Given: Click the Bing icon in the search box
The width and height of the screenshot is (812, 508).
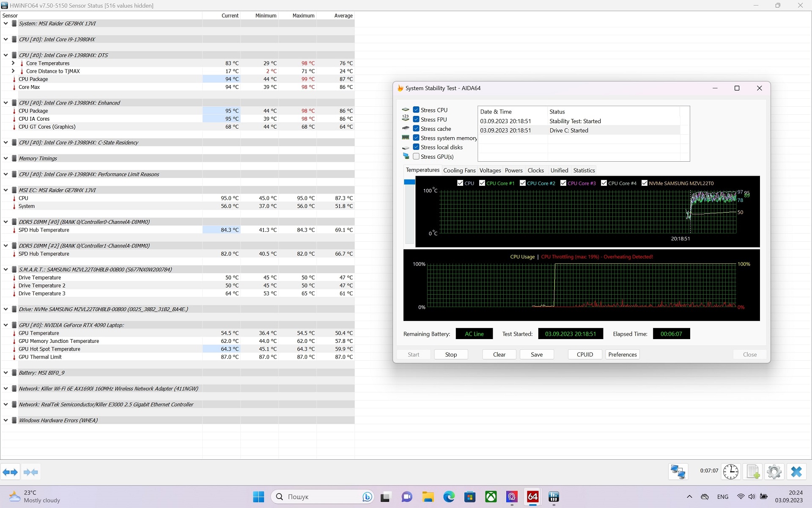Looking at the screenshot, I should 367,497.
